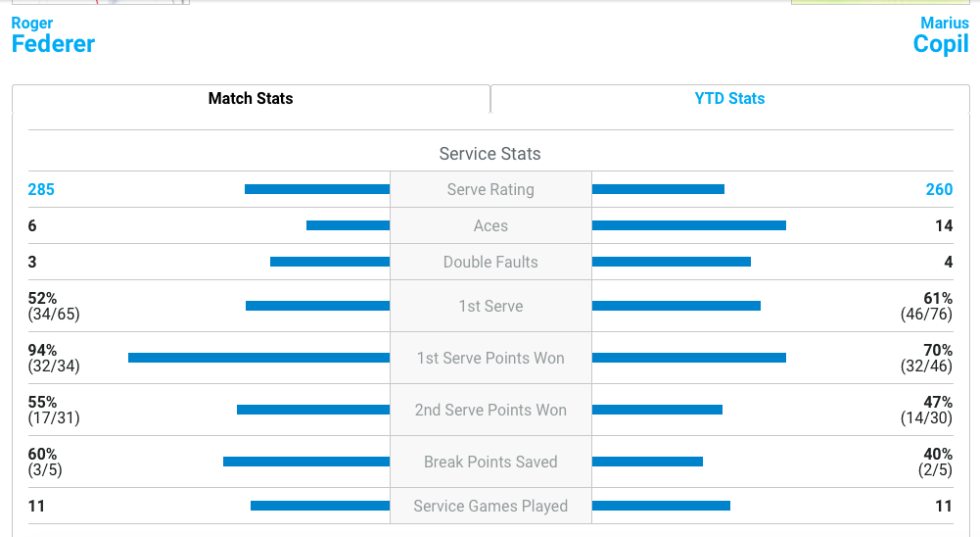Open Roger Federer's player profile link
The height and width of the screenshot is (537, 980).
pos(53,35)
